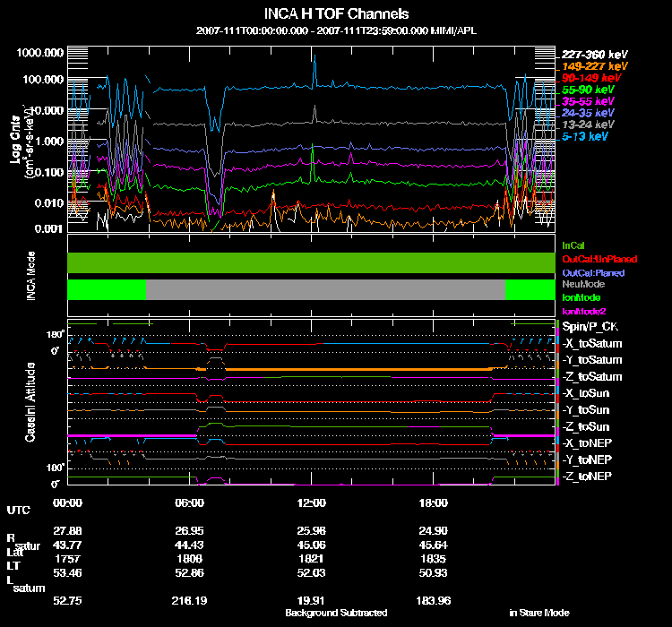This screenshot has height=627, width=672.
Task: Click the Background Subtracted footer text
Action: 336,613
